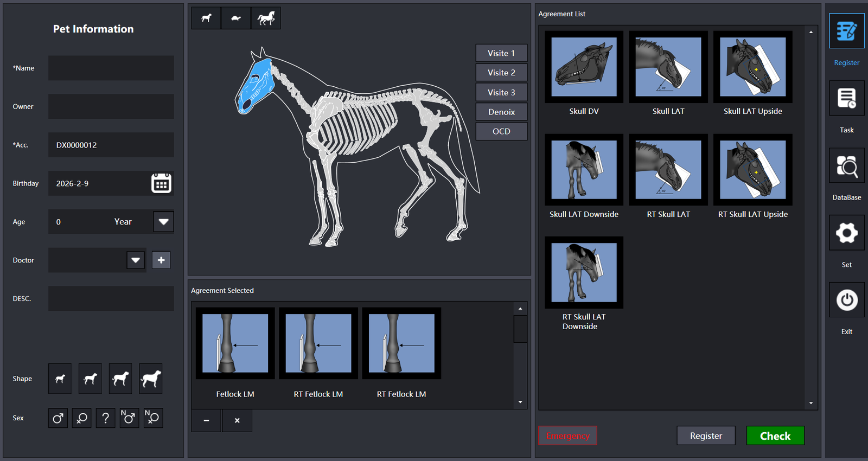This screenshot has width=868, height=461.
Task: Open the Set gear icon
Action: click(x=846, y=233)
